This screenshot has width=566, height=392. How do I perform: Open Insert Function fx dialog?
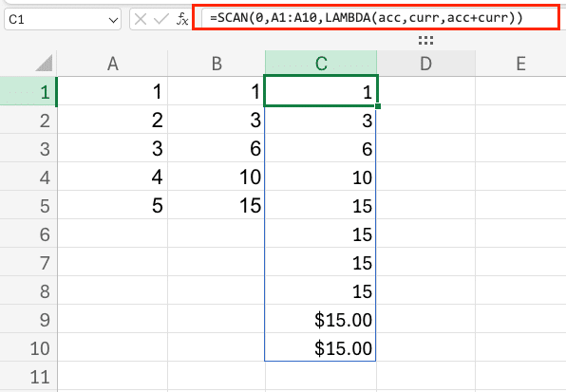[182, 19]
